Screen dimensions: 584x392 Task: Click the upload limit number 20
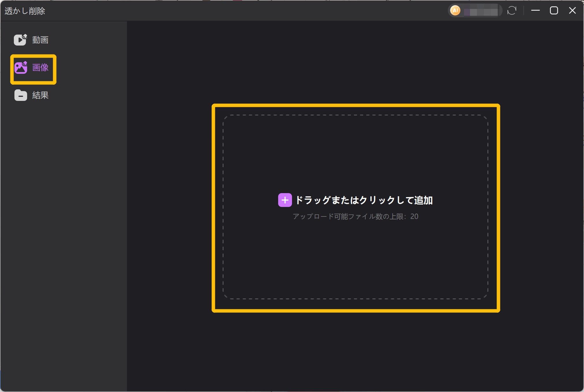[x=414, y=216]
